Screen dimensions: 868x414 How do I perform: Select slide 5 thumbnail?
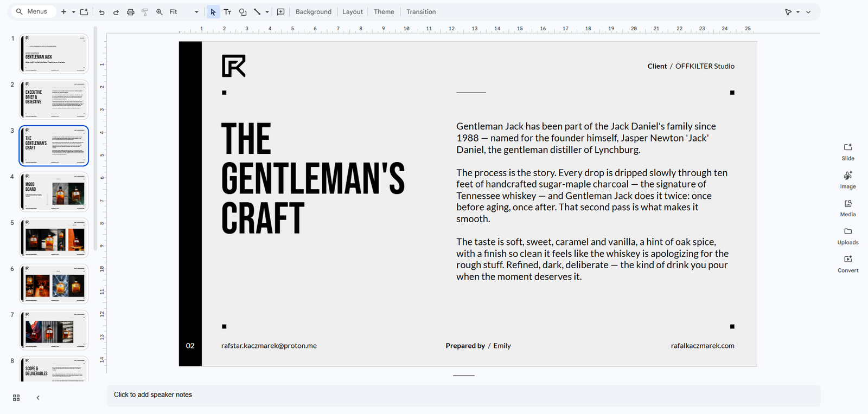point(54,238)
